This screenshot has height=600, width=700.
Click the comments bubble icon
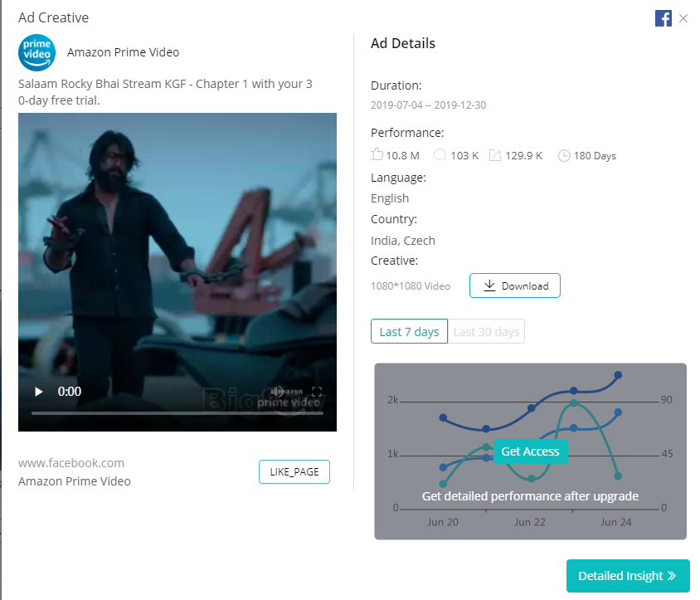point(440,155)
